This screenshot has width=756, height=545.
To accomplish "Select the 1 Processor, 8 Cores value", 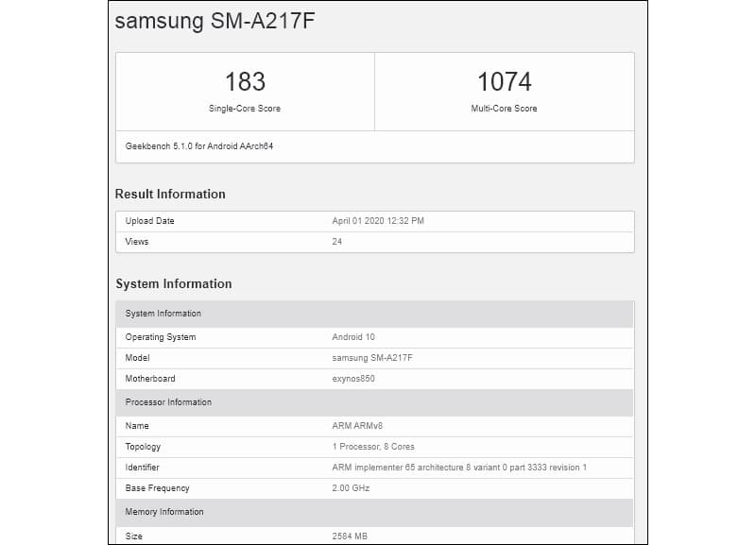I will [x=373, y=447].
